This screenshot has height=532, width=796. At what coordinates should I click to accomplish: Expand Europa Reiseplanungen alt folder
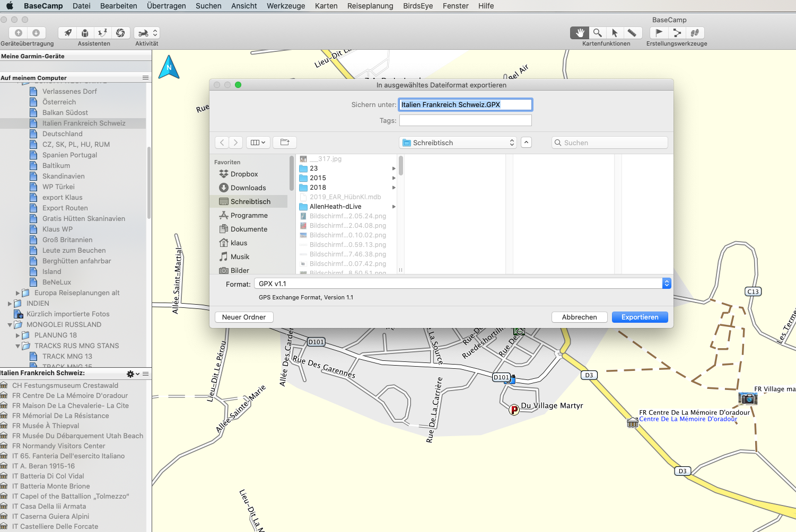coord(18,293)
